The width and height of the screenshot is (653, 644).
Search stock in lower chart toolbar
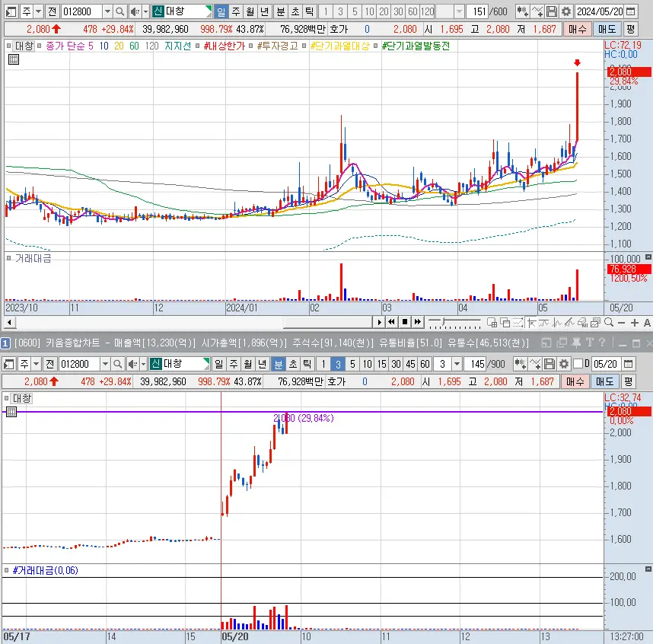coord(118,364)
